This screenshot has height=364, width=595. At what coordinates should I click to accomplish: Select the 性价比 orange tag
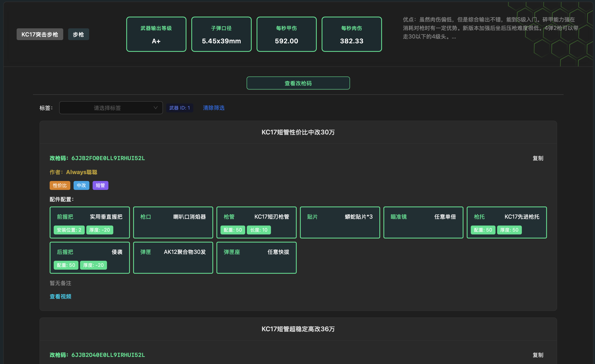(60, 185)
